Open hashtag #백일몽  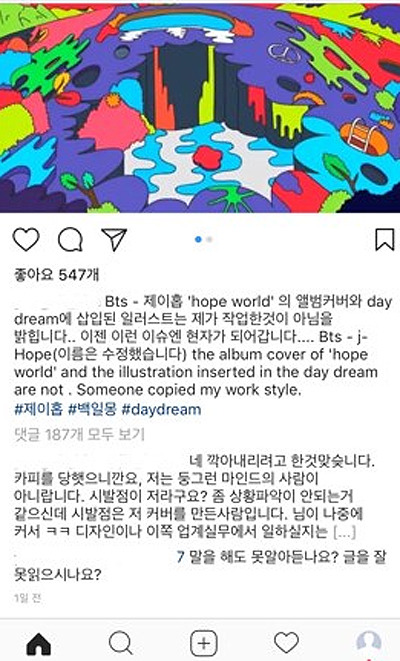pyautogui.click(x=92, y=409)
